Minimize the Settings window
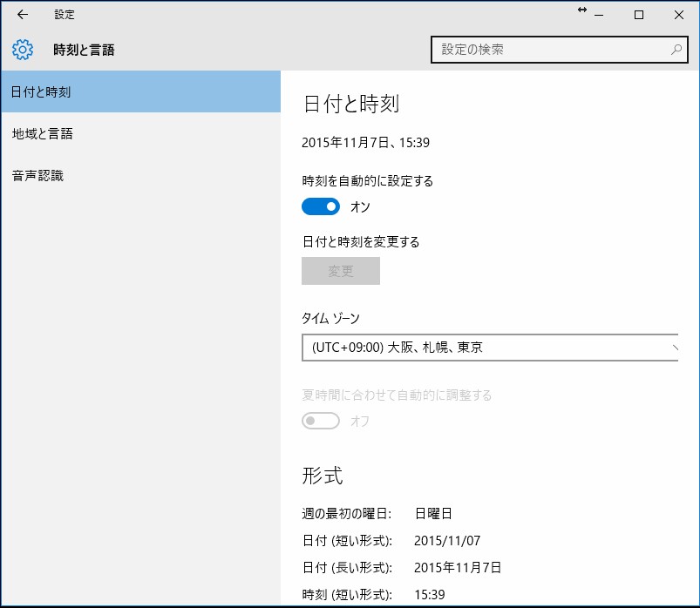The image size is (700, 608). pyautogui.click(x=598, y=15)
